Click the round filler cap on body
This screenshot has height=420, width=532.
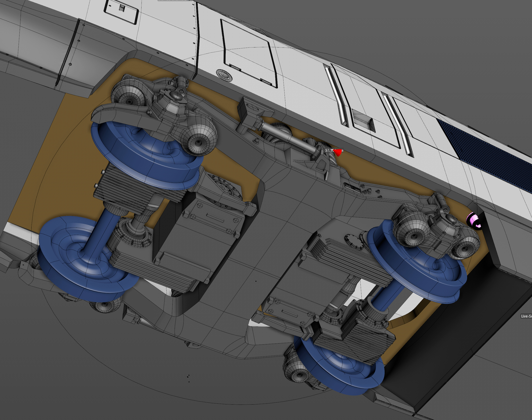(224, 75)
